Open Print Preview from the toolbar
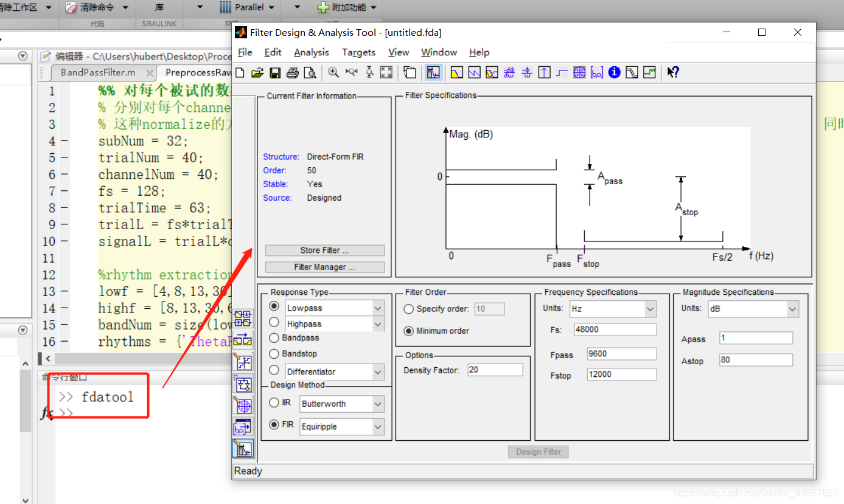The width and height of the screenshot is (844, 504). [x=310, y=73]
